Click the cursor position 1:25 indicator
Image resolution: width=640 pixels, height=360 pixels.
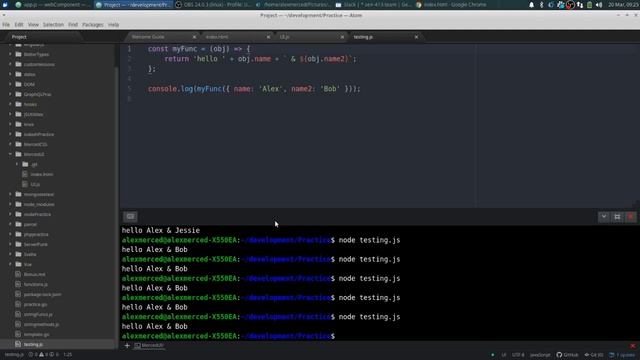pyautogui.click(x=68, y=355)
